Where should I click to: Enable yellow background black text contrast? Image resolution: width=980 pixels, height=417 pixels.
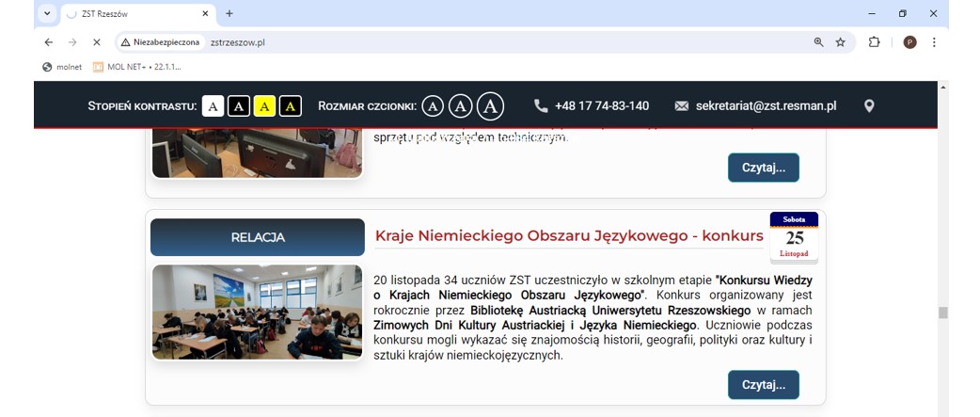point(264,106)
